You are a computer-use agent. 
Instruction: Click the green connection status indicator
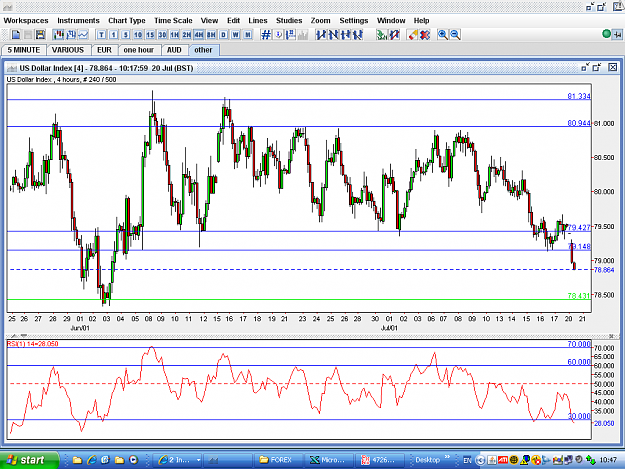coord(606,34)
